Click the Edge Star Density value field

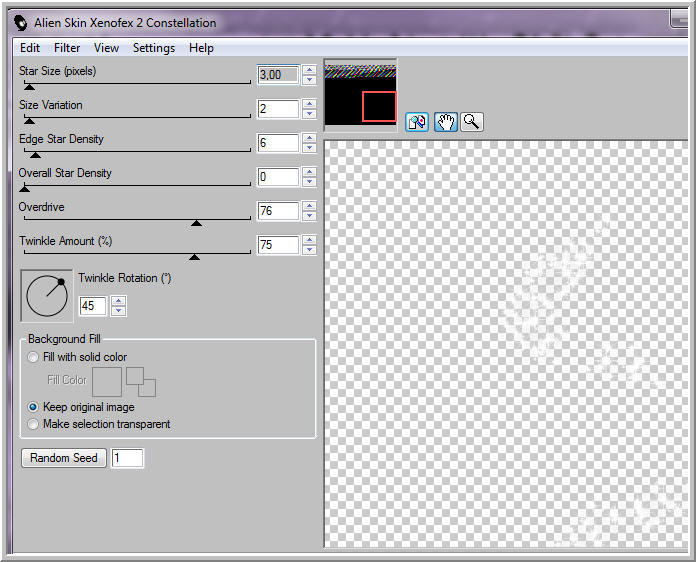tap(278, 142)
